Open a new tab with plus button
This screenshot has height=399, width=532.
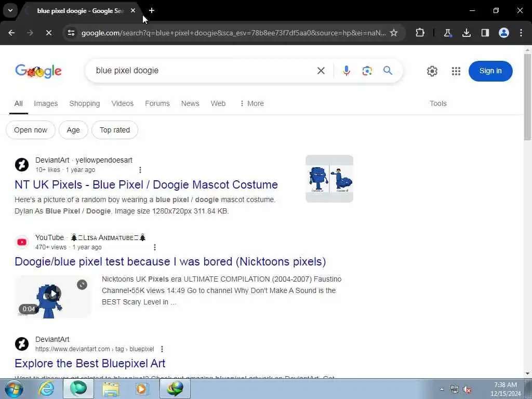tap(152, 10)
